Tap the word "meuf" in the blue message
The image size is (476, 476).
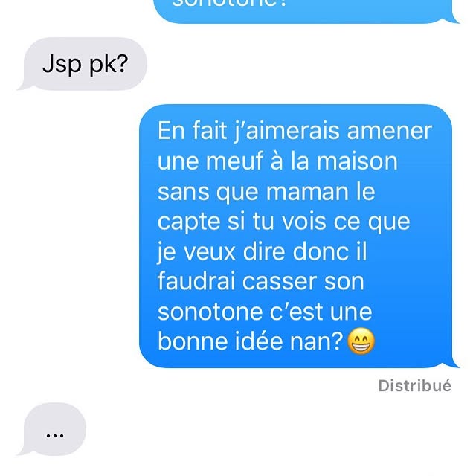(234, 161)
